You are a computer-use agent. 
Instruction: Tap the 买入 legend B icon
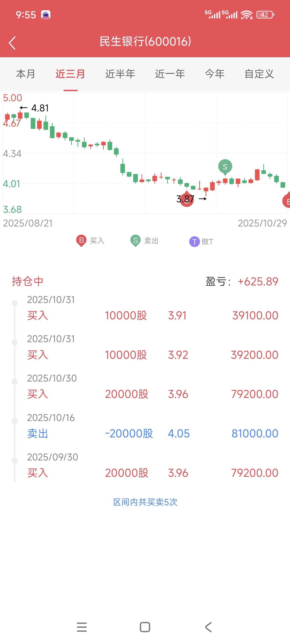pyautogui.click(x=81, y=241)
